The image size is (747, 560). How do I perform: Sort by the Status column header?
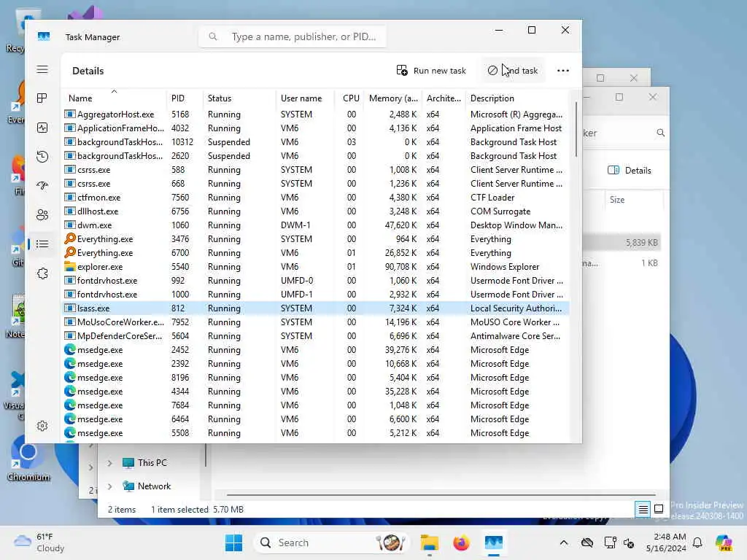point(239,98)
